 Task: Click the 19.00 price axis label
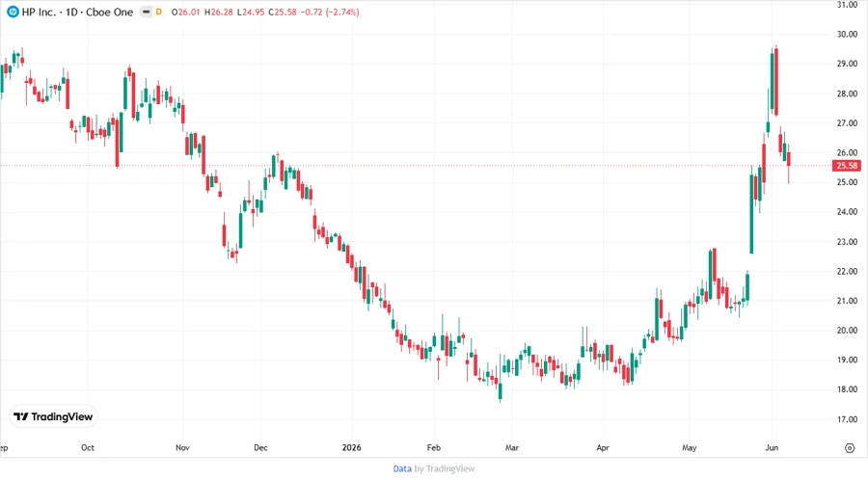click(847, 360)
